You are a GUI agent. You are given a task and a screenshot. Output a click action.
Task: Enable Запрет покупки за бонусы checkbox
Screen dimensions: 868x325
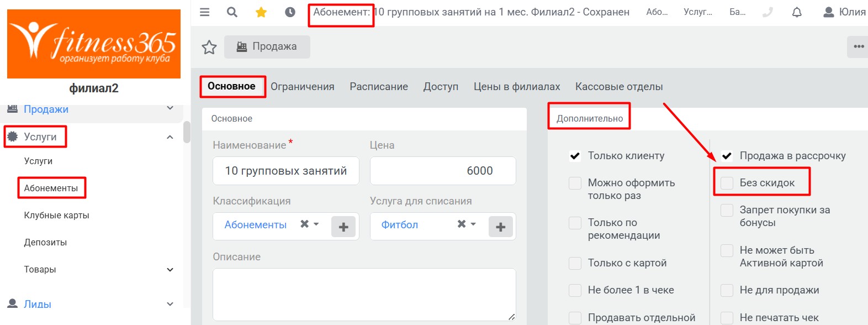point(727,210)
